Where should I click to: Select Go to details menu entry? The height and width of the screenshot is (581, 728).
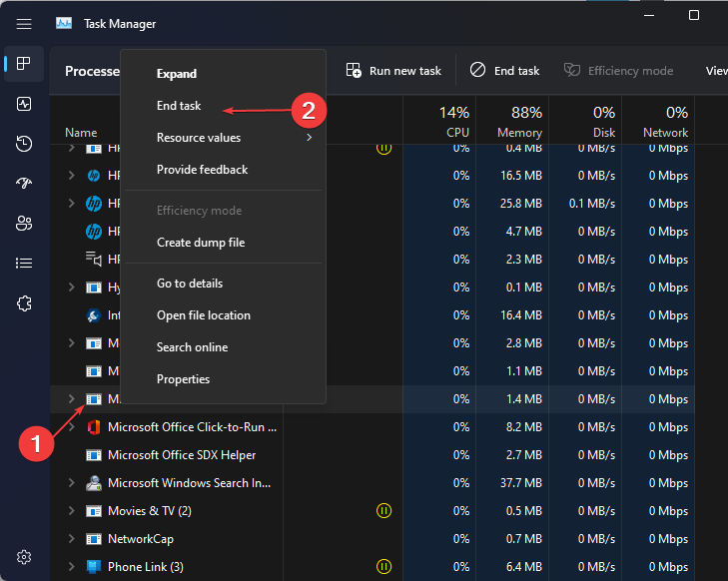tap(224, 284)
